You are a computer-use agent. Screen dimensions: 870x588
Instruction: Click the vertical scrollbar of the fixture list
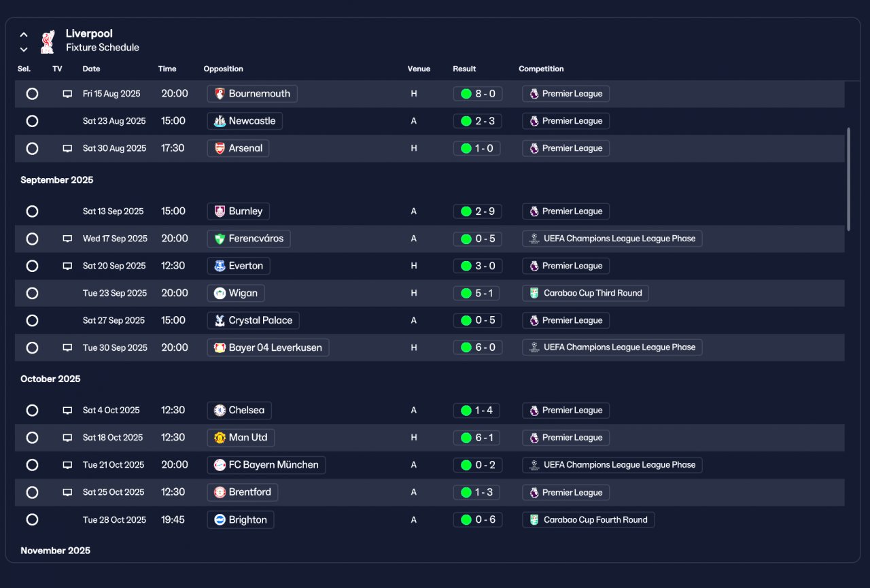click(x=848, y=179)
